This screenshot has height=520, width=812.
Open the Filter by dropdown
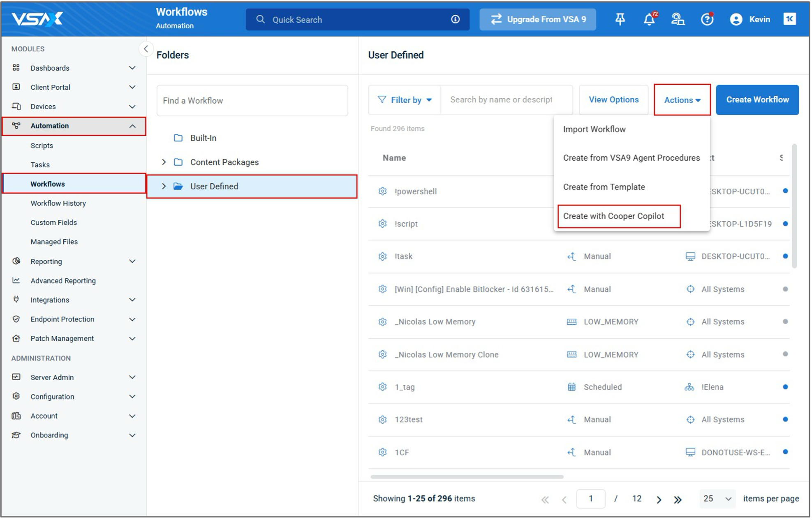405,100
